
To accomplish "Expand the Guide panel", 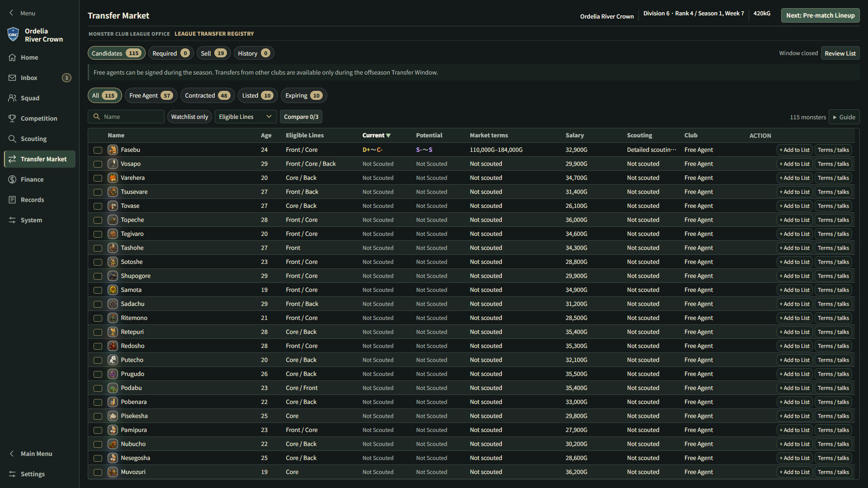I will click(844, 117).
